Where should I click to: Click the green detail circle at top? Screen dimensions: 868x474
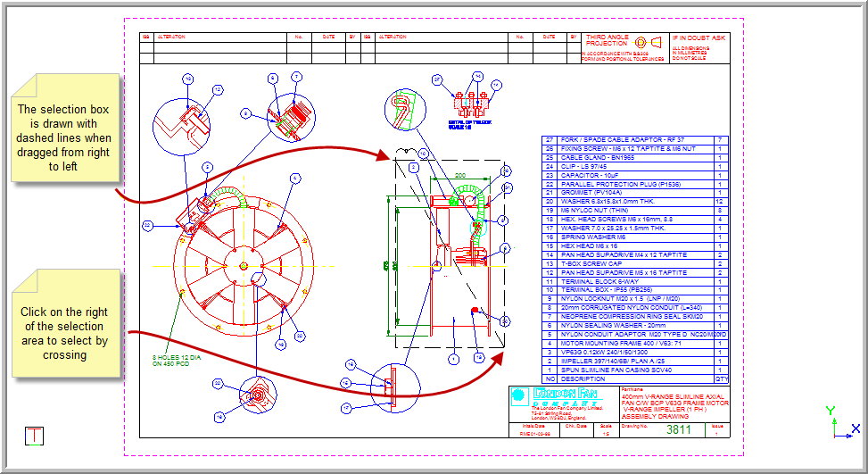point(403,111)
